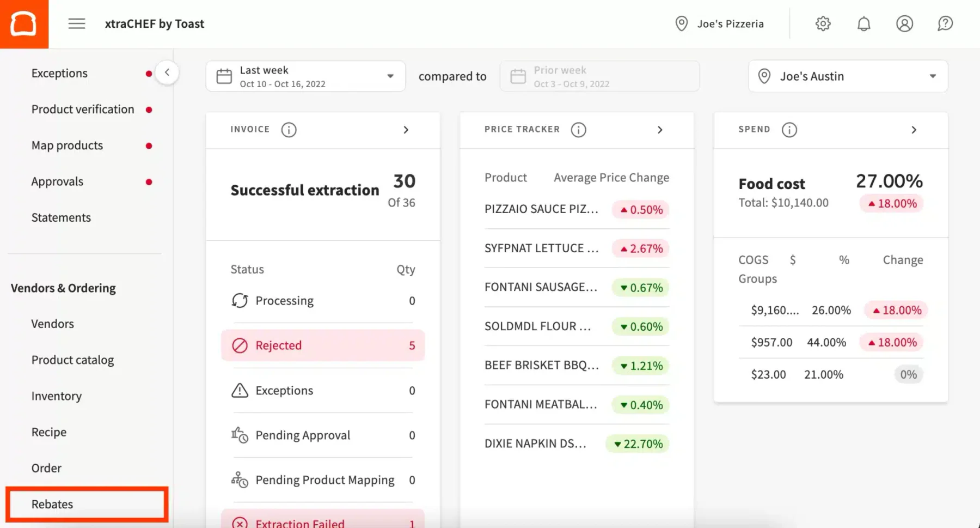Viewport: 980px width, 528px height.
Task: Expand the Invoice card with its arrow
Action: (406, 130)
